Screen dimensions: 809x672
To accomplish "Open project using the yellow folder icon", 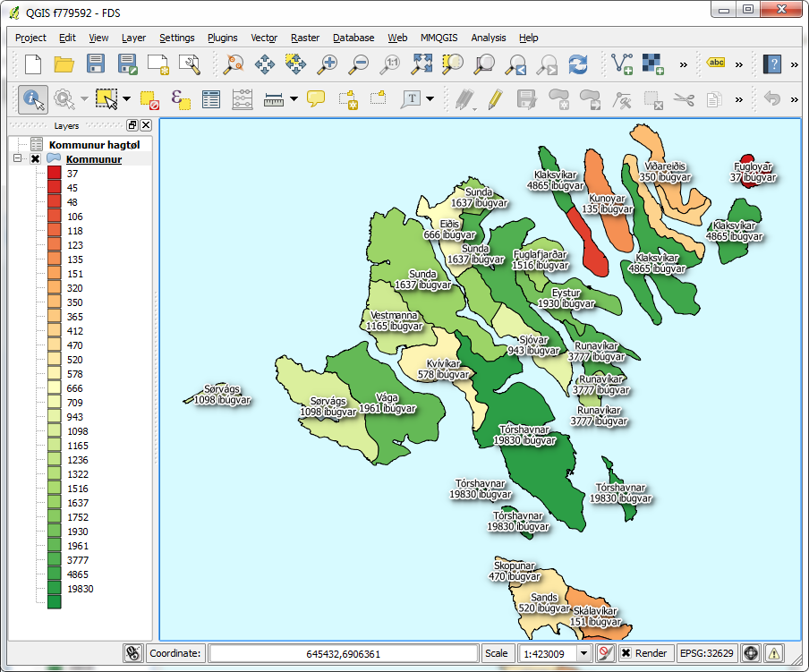I will coord(64,64).
